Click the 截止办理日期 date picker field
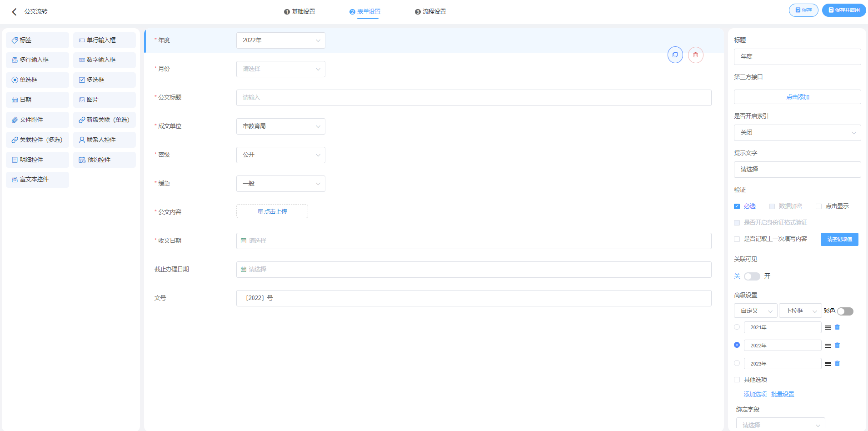This screenshot has height=431, width=868. (x=474, y=270)
